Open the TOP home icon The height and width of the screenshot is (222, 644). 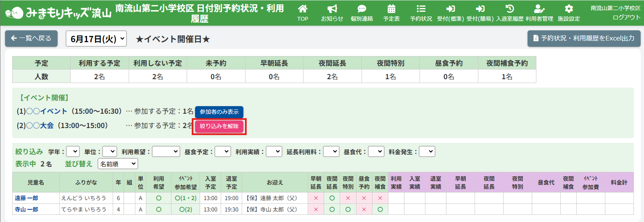pos(303,9)
